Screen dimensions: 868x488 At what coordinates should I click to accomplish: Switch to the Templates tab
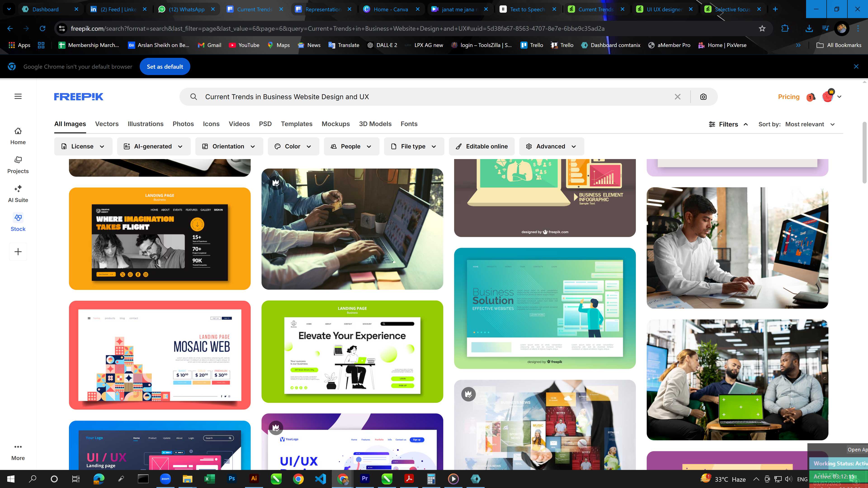click(297, 124)
